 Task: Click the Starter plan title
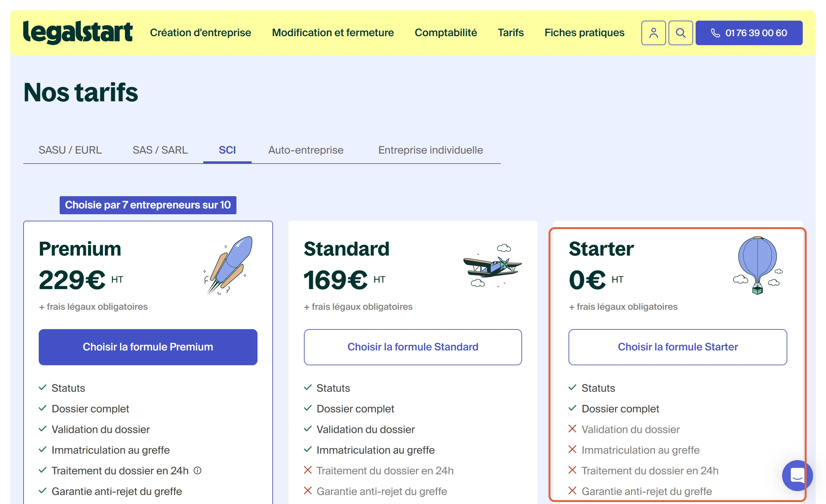click(x=601, y=249)
